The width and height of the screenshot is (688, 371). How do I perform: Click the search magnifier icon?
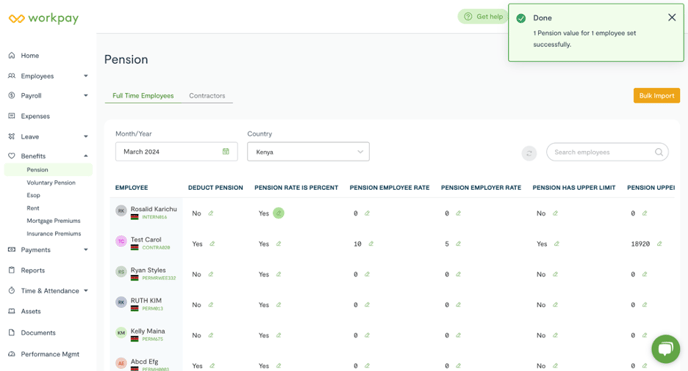pyautogui.click(x=659, y=152)
